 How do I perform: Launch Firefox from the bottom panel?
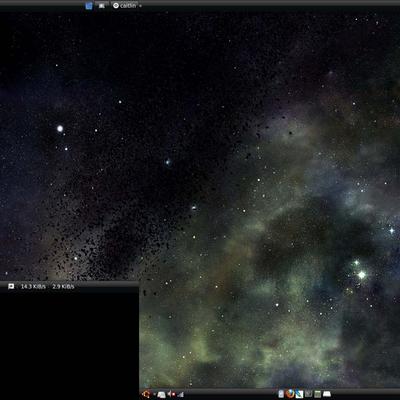pyautogui.click(x=290, y=394)
